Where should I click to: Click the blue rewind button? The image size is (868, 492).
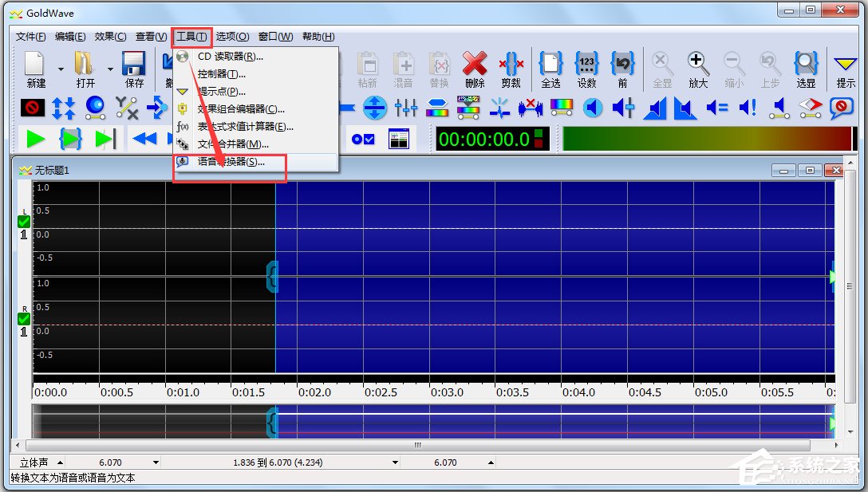coord(144,139)
